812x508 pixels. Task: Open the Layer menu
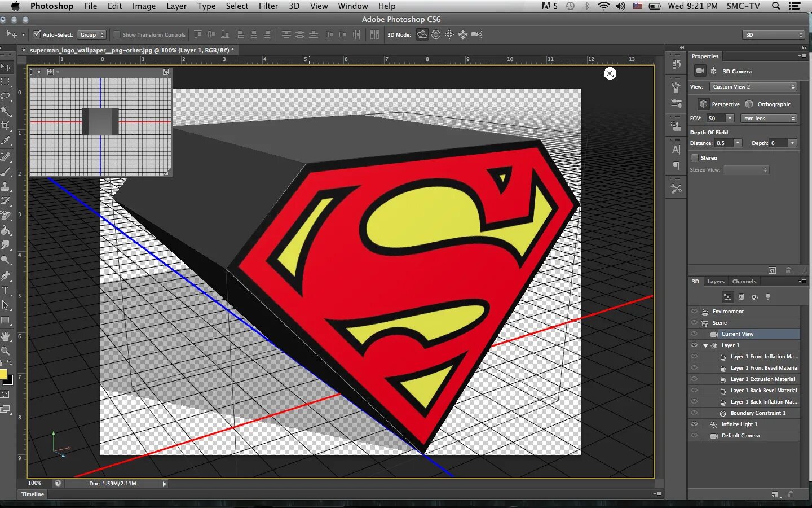tap(176, 6)
